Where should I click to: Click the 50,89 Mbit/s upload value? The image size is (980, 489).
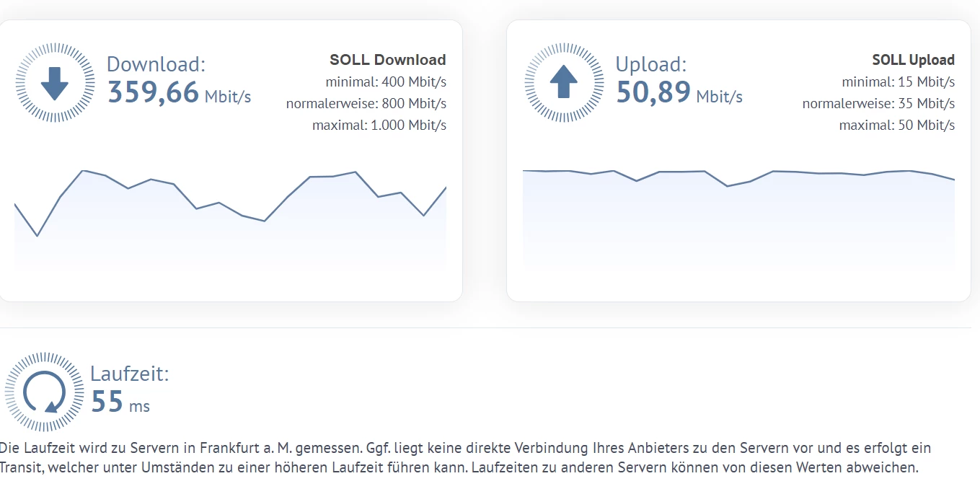click(x=679, y=93)
